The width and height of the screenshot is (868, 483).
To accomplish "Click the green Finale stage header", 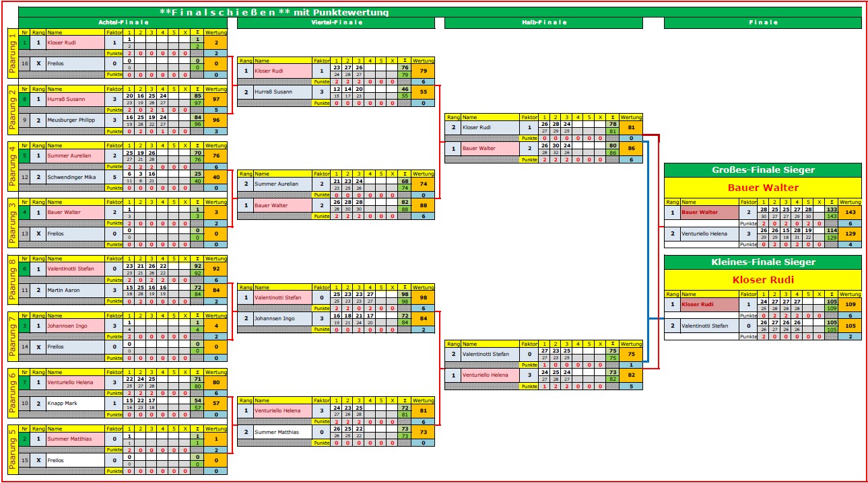I will coord(762,22).
